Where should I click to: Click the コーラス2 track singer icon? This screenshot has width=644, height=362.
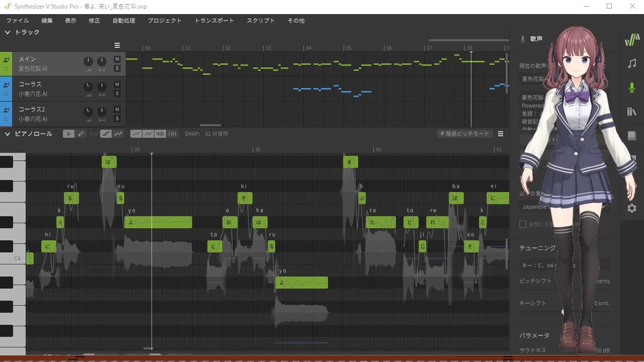pyautogui.click(x=6, y=110)
